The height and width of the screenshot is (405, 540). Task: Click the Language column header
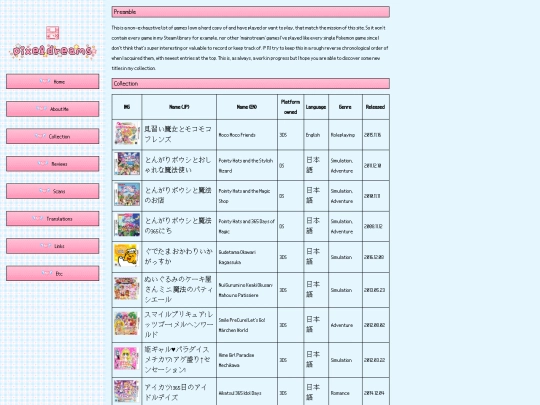(316, 107)
